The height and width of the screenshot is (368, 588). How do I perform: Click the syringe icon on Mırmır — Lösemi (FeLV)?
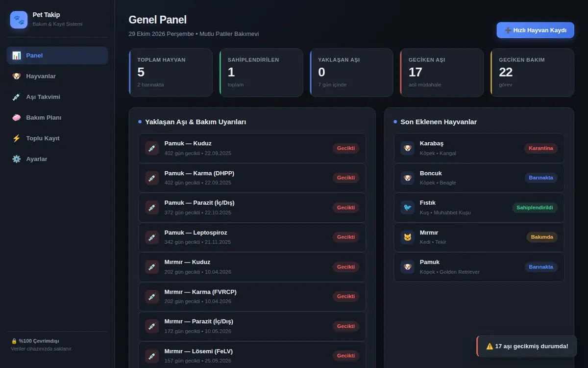pos(152,356)
